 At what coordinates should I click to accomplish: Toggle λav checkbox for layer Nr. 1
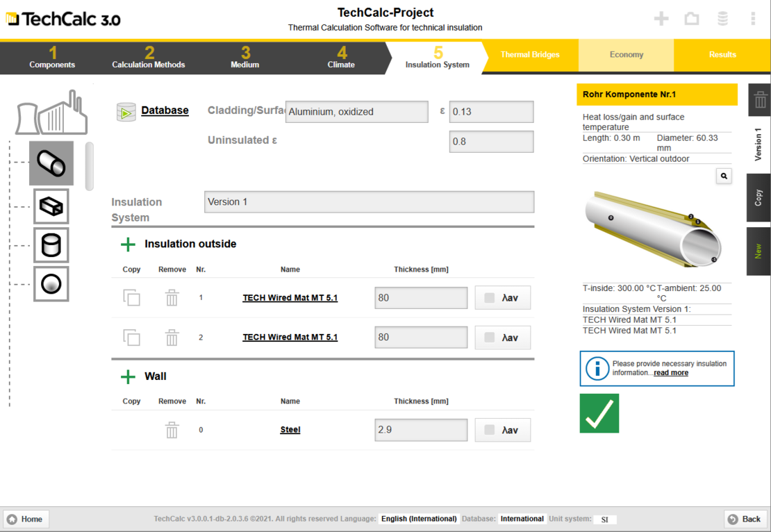pos(489,297)
